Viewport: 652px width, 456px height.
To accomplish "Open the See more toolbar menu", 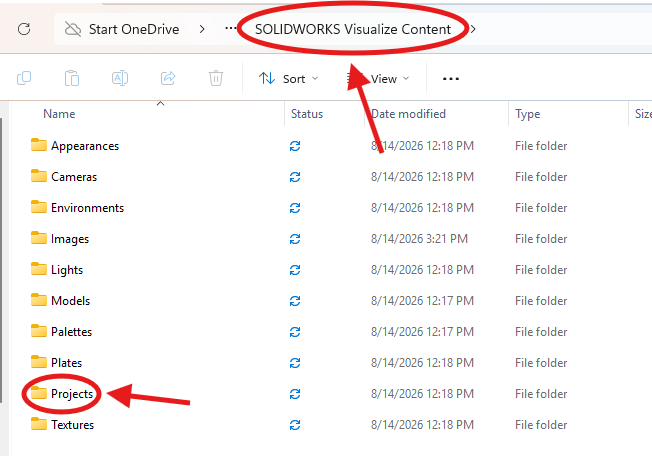I will pos(451,79).
